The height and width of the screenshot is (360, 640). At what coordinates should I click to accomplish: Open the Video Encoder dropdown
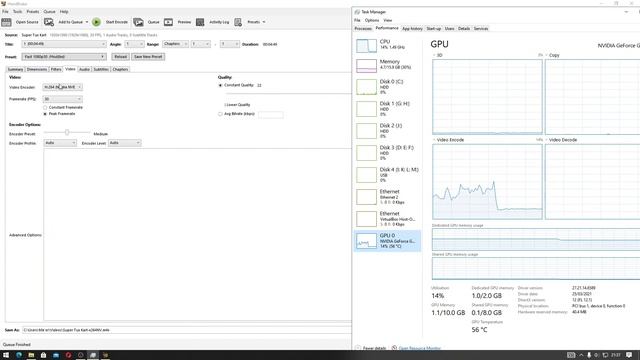point(62,87)
